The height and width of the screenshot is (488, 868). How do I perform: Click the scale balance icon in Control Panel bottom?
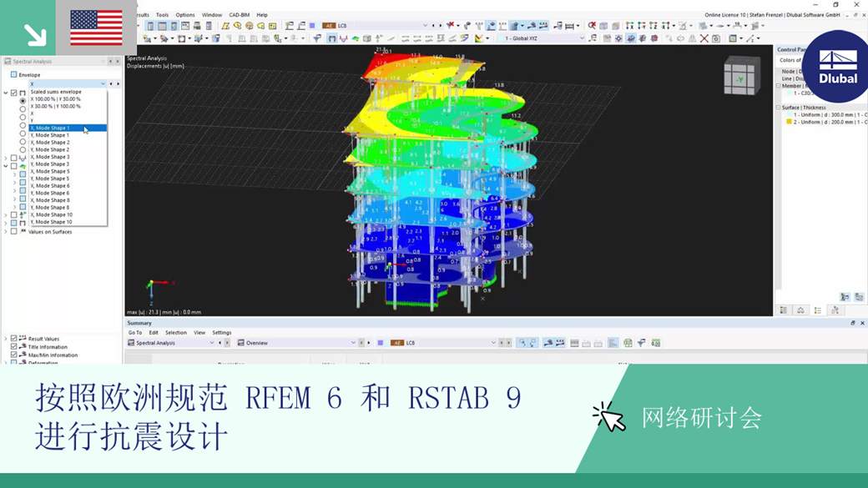pyautogui.click(x=800, y=310)
